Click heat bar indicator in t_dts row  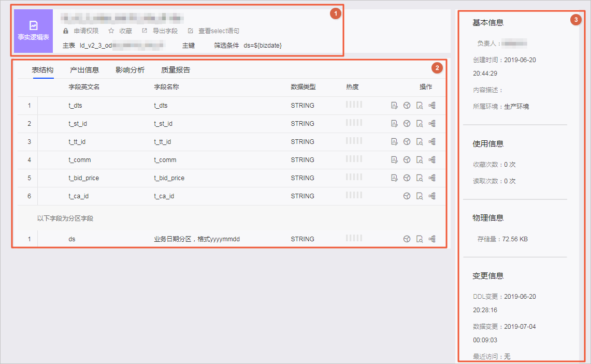coord(354,105)
